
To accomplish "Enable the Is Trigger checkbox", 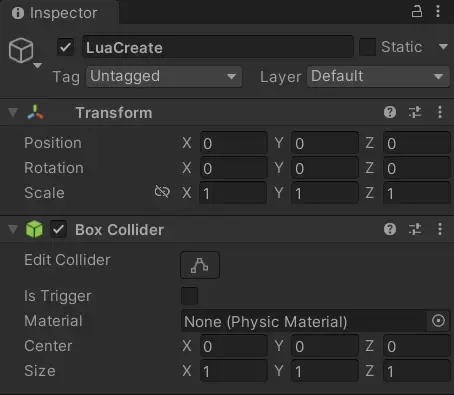I will point(190,296).
